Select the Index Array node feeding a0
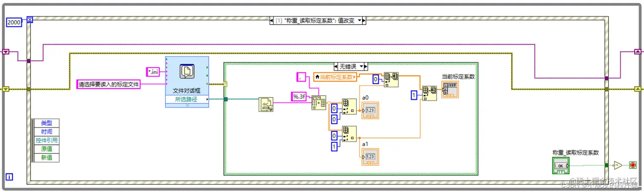 (x=349, y=107)
